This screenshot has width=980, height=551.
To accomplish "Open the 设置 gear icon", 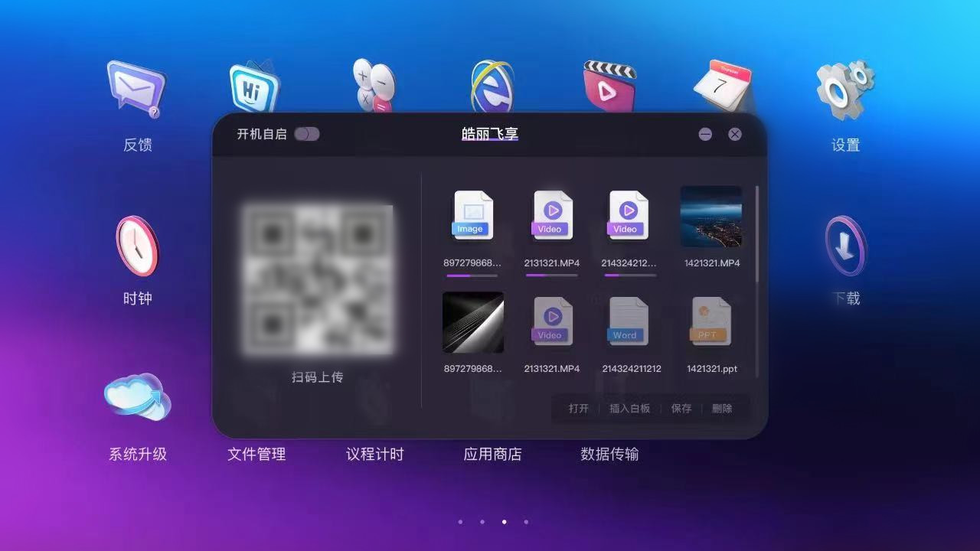I will pos(845,89).
